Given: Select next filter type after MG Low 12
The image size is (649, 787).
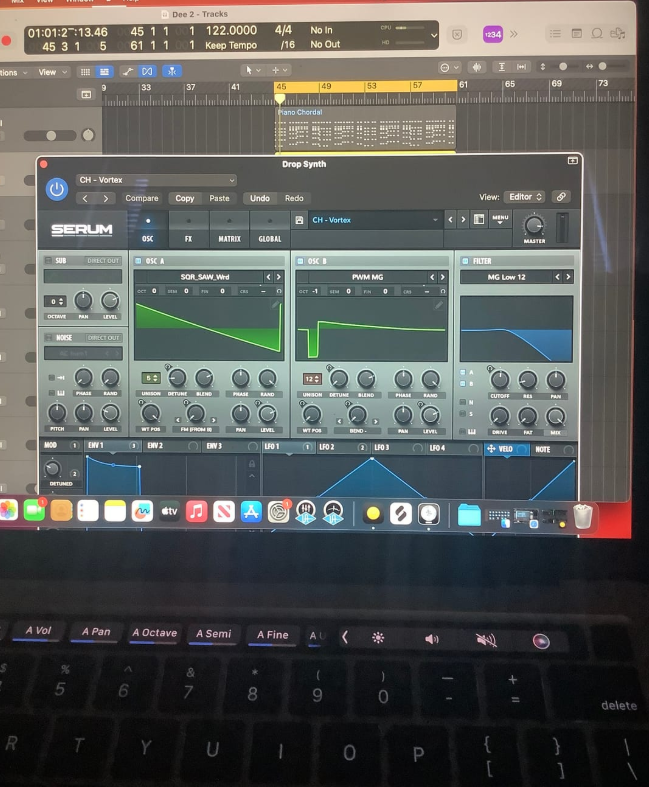Looking at the screenshot, I should (x=568, y=277).
